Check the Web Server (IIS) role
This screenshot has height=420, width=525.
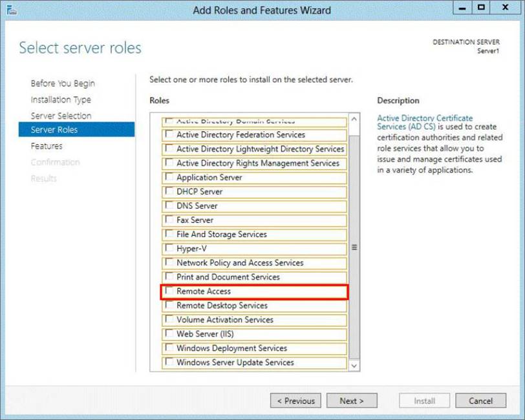[169, 334]
